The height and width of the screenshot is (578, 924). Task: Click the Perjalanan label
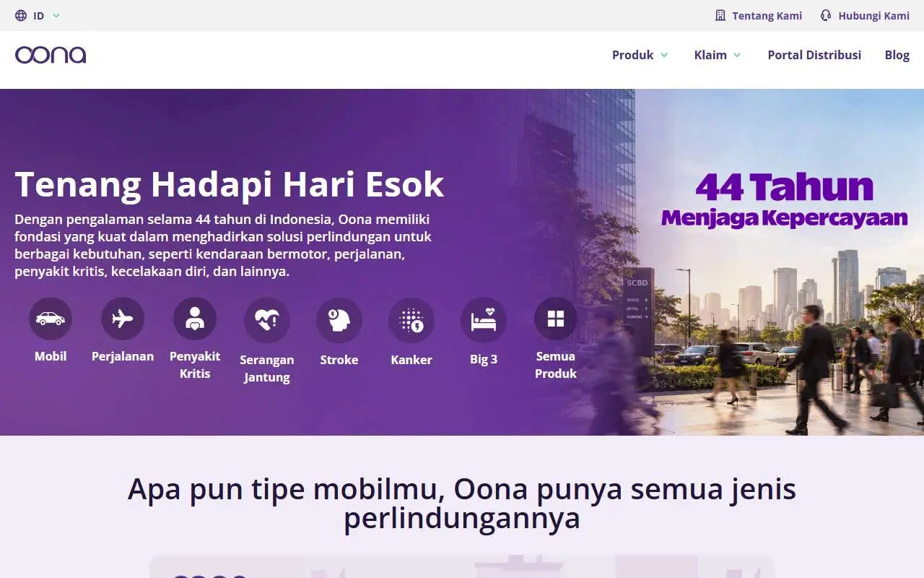click(x=123, y=356)
